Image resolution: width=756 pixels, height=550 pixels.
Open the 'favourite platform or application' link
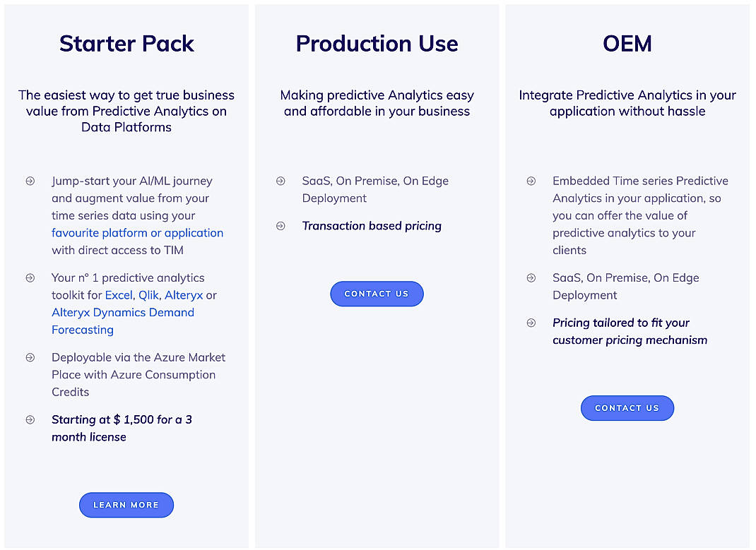[137, 232]
